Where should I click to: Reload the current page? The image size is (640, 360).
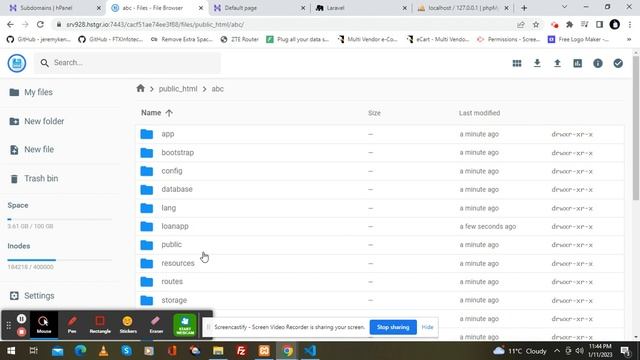[x=40, y=24]
